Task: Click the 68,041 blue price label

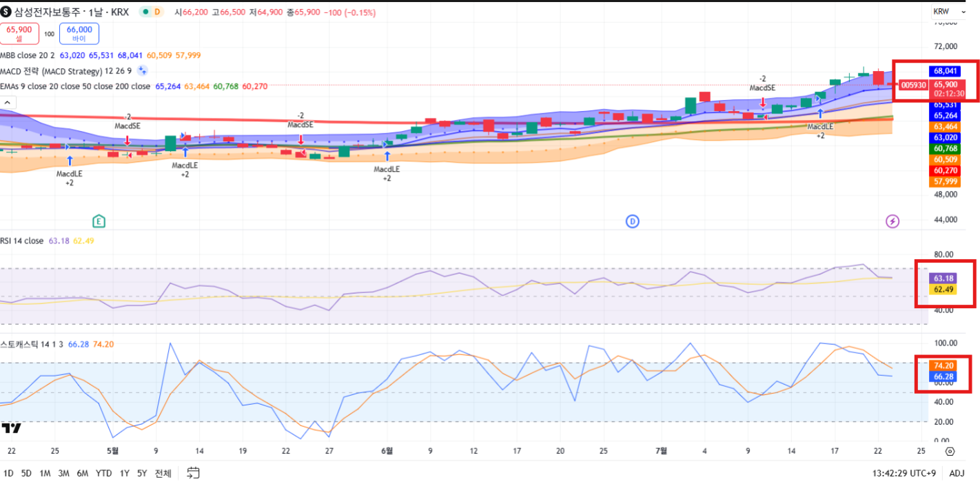Action: (x=945, y=71)
